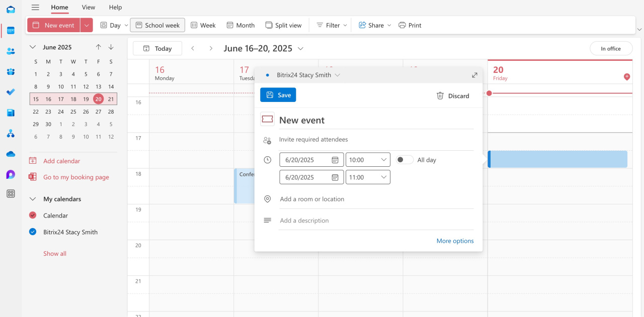
Task: Open the Help tab
Action: tap(115, 7)
